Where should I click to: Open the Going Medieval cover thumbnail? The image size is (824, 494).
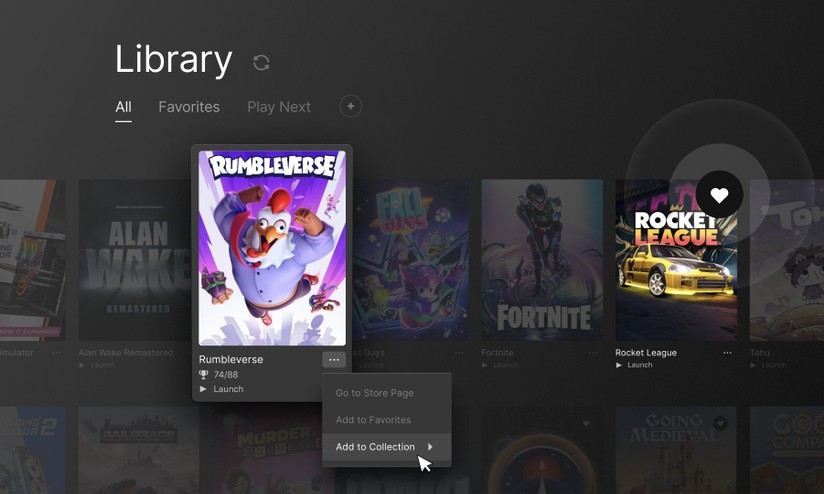[x=676, y=450]
